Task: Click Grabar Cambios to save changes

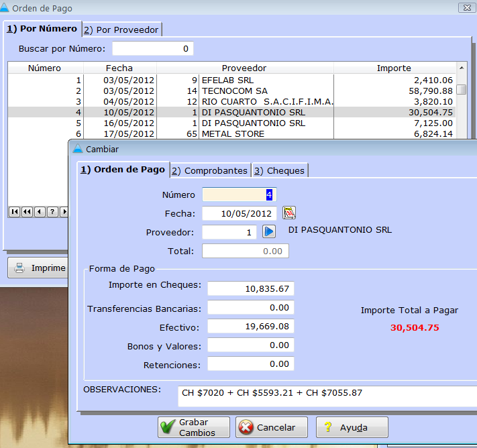Action: 193,427
